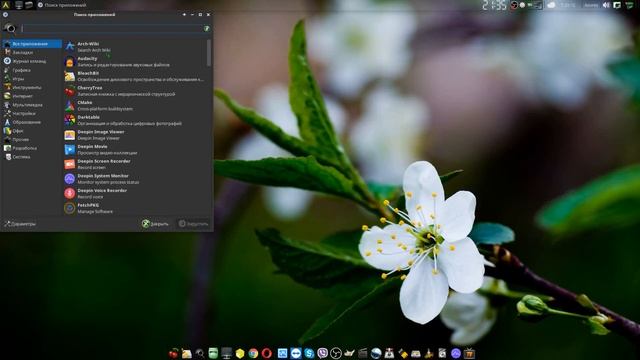Select Deepin Image Viewer in the list

[135, 135]
